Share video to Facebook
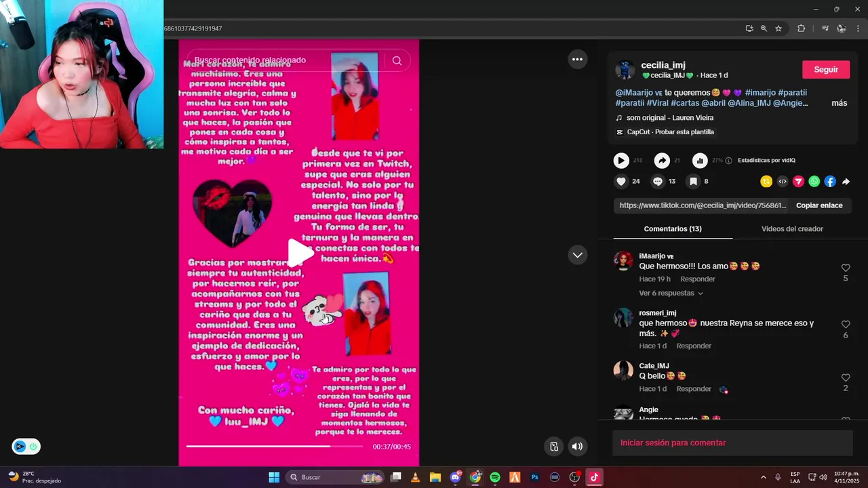This screenshot has height=488, width=868. [830, 182]
